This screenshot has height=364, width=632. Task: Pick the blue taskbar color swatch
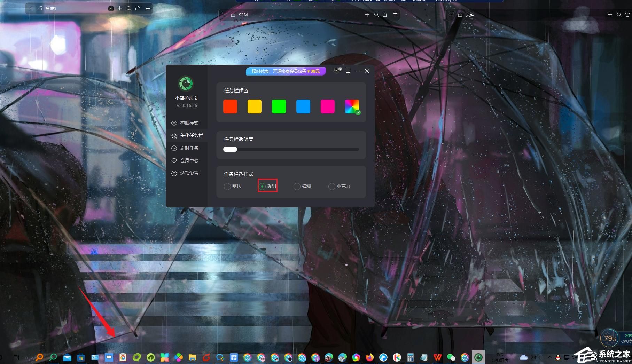click(303, 106)
